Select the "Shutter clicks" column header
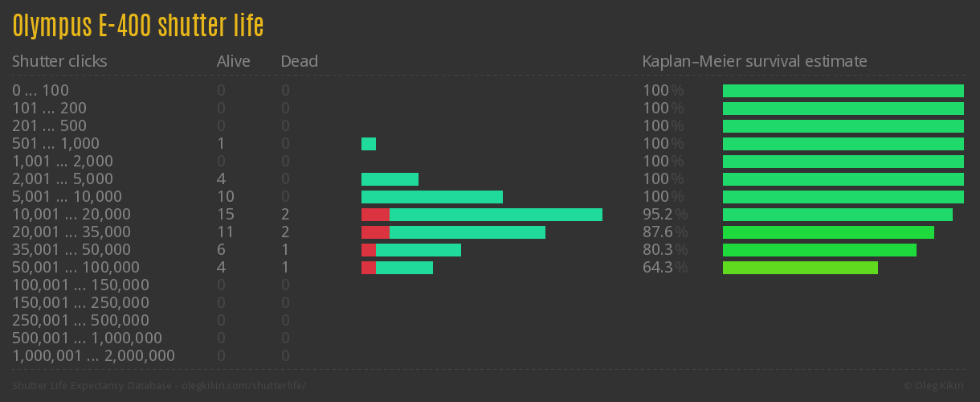Viewport: 980px width, 402px height. tap(59, 61)
